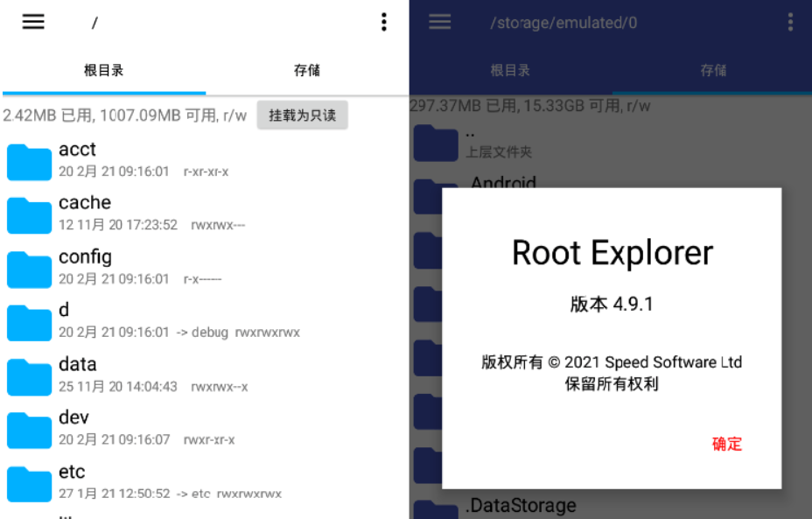Open the right screen hamburger menu

pyautogui.click(x=439, y=22)
